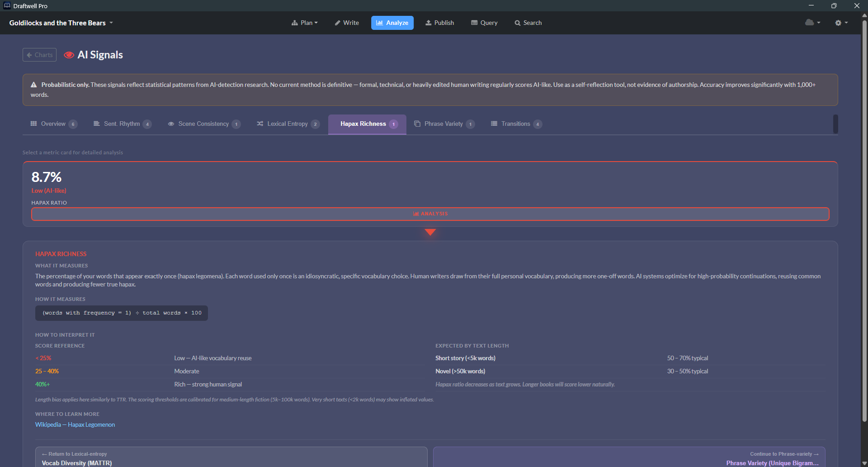Screen dimensions: 868x467
Task: Click the '40%+' score reference
Action: tap(42, 384)
